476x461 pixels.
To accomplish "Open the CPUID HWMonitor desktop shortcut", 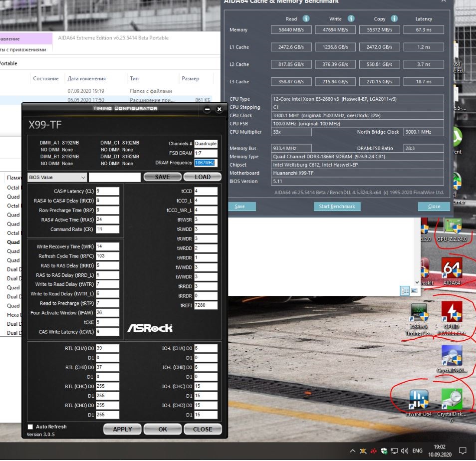I will [x=452, y=318].
